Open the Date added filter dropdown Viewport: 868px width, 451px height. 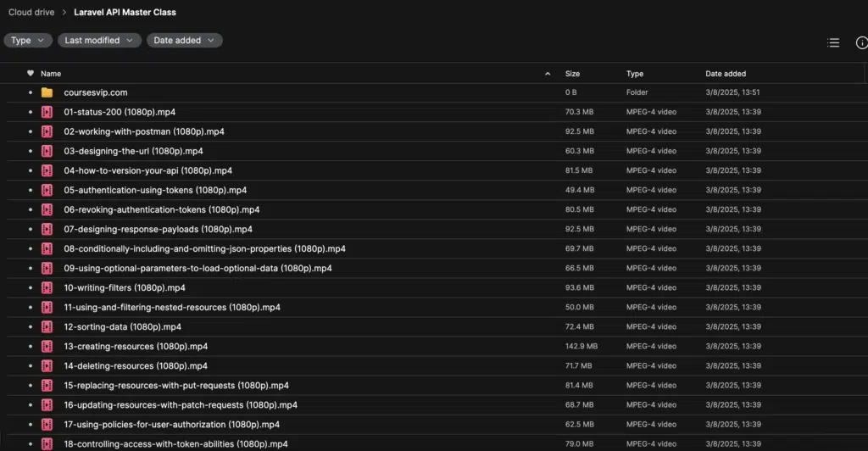click(x=184, y=41)
